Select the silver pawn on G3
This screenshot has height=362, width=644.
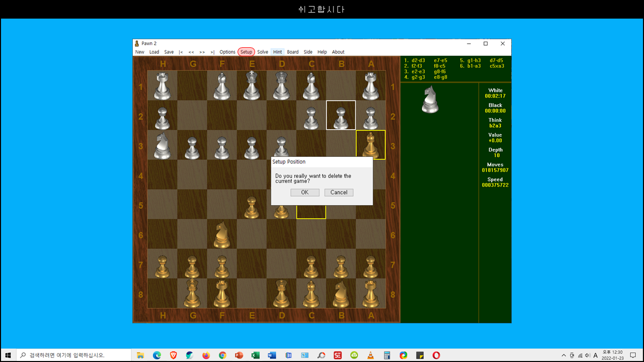(x=192, y=148)
